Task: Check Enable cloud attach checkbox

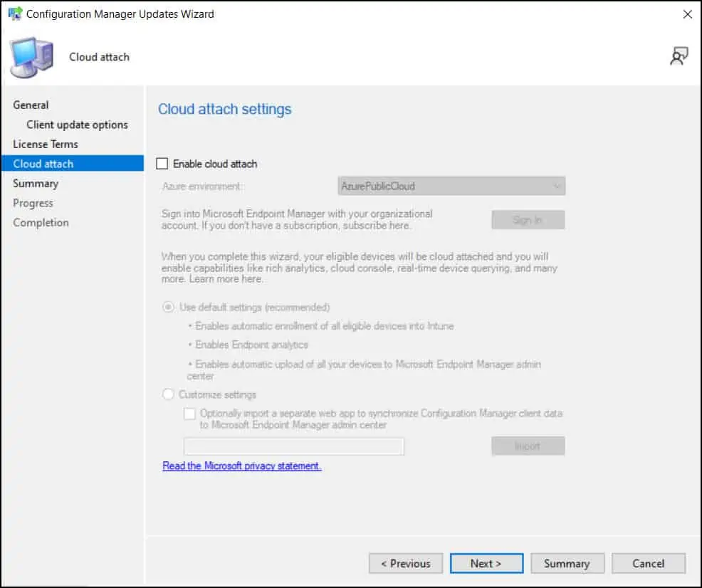Action: [x=162, y=164]
